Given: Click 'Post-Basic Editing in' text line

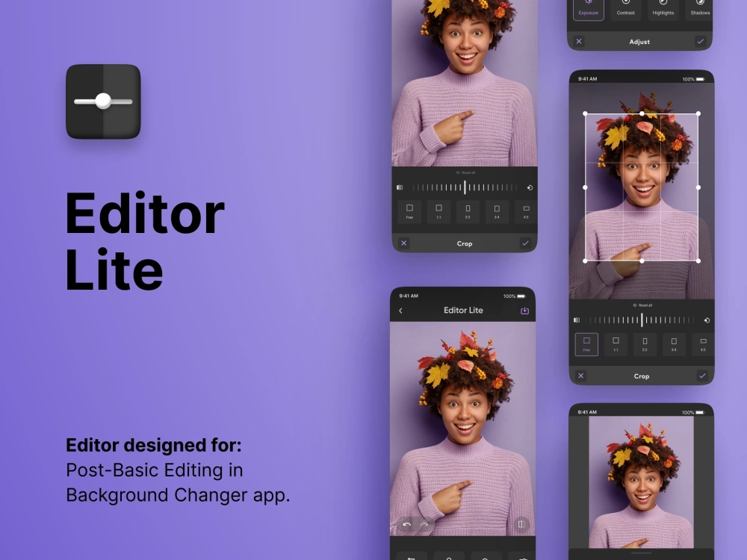Looking at the screenshot, I should pos(155,470).
